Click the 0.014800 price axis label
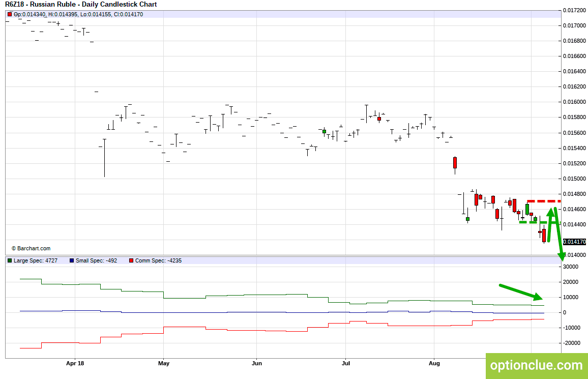This screenshot has height=379, width=588. 574,194
